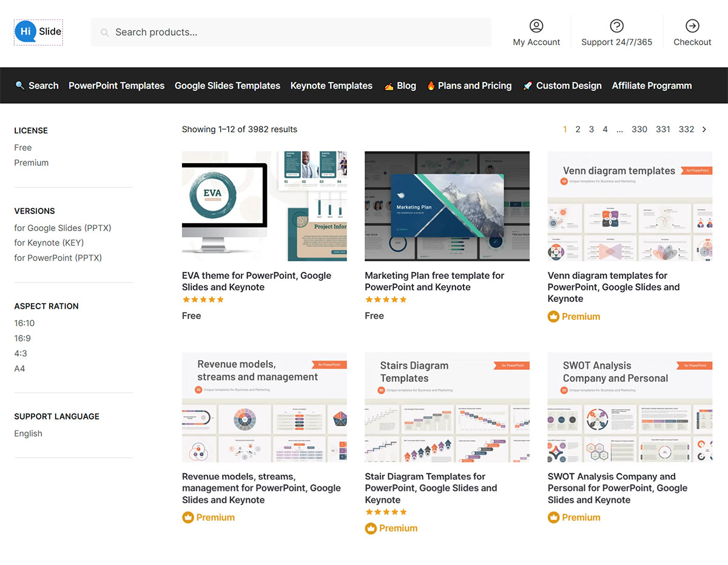Click the HiSlide logo icon
The image size is (728, 565).
pos(26,31)
